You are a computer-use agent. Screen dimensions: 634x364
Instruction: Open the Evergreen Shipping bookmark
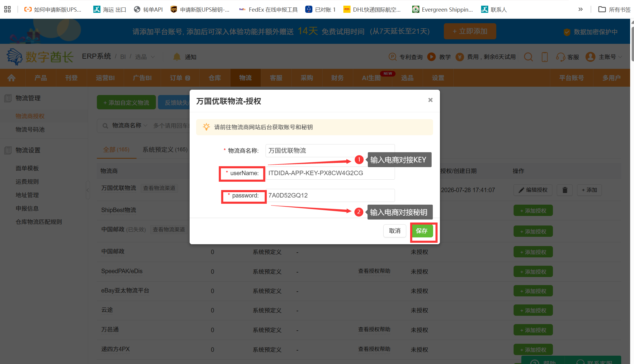point(442,10)
